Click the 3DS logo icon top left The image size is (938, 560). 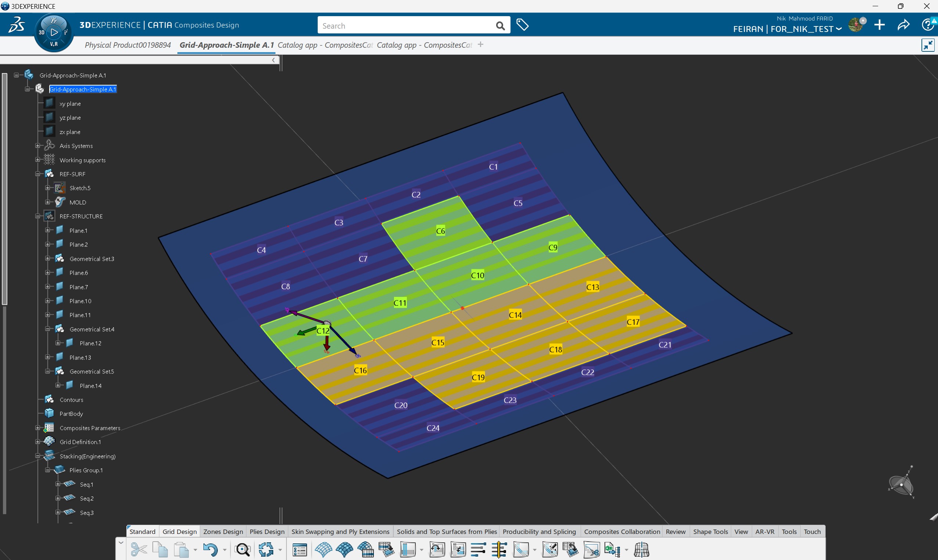click(17, 25)
